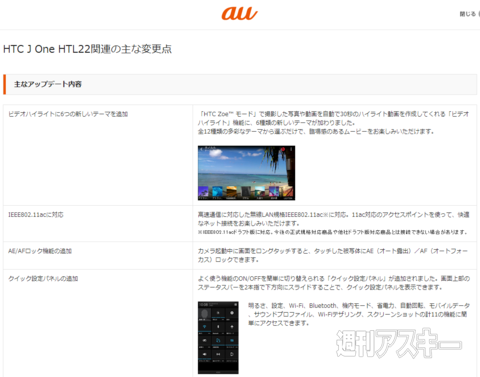Click the AE/AFロック機能の追加 row label
Viewport: 480px width, 377px height.
(x=40, y=251)
